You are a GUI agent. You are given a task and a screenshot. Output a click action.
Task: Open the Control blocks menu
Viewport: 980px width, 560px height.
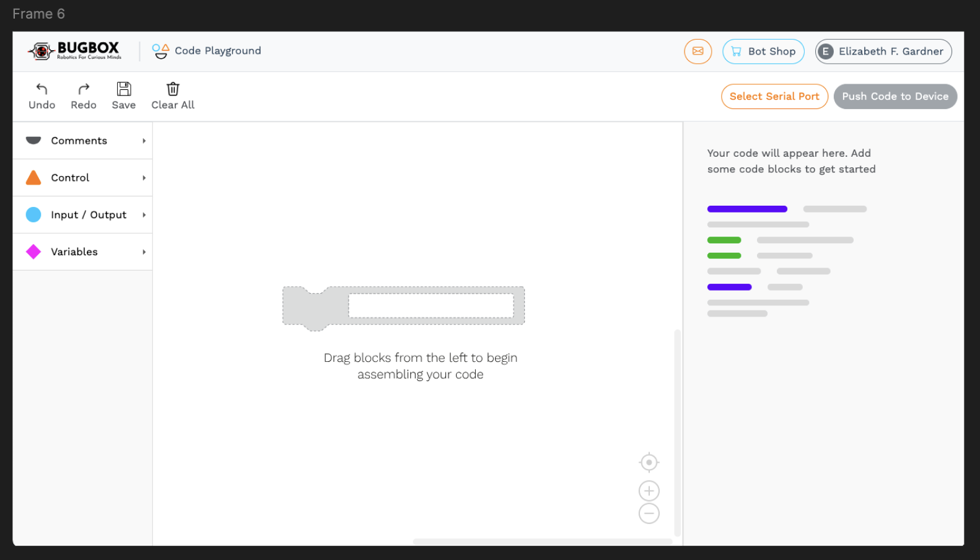[82, 178]
